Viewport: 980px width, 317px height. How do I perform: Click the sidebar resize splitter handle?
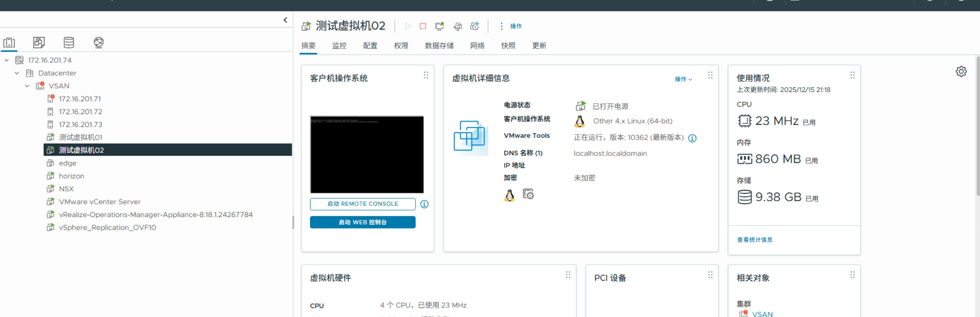pos(293,223)
